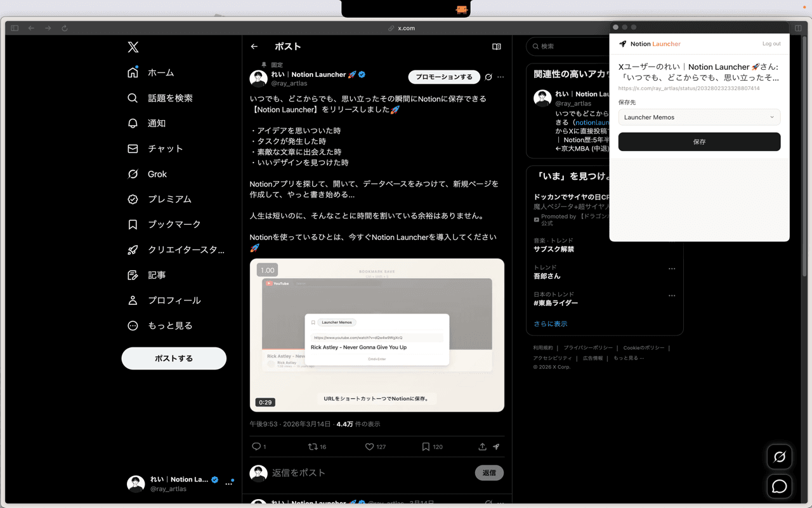
Task: Reload the page with browser refresh icon
Action: pos(64,28)
